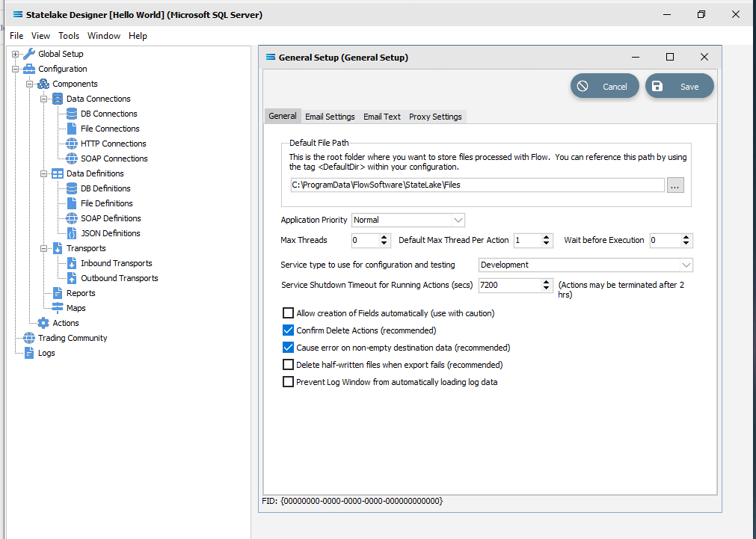Screen dimensions: 756x539
Task: Maximize the General Setup window
Action: pos(670,58)
